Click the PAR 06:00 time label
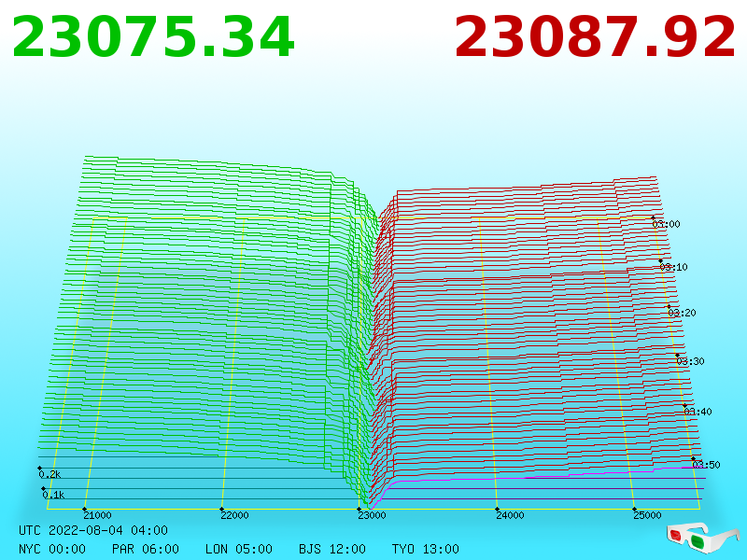747x560 pixels. pos(146,549)
